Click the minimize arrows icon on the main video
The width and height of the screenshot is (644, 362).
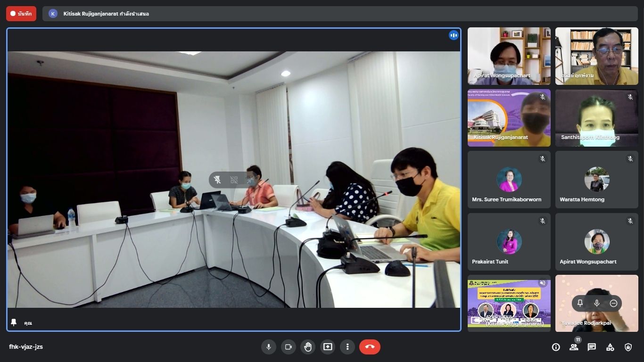(x=250, y=180)
